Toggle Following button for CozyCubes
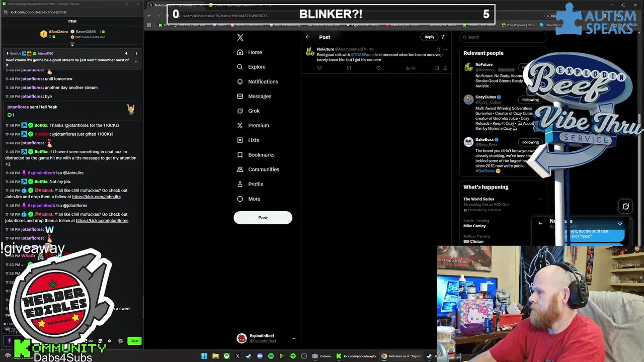Image resolution: width=644 pixels, height=362 pixels. click(530, 100)
